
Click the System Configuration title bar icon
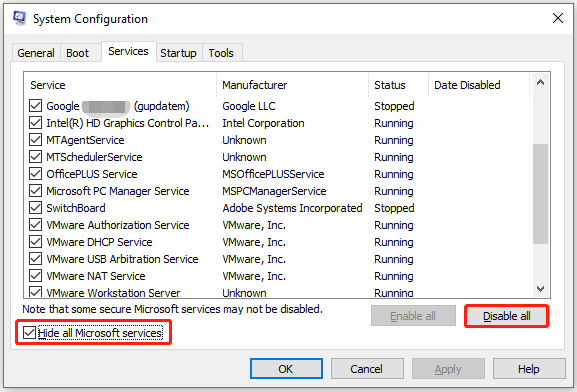tap(19, 18)
